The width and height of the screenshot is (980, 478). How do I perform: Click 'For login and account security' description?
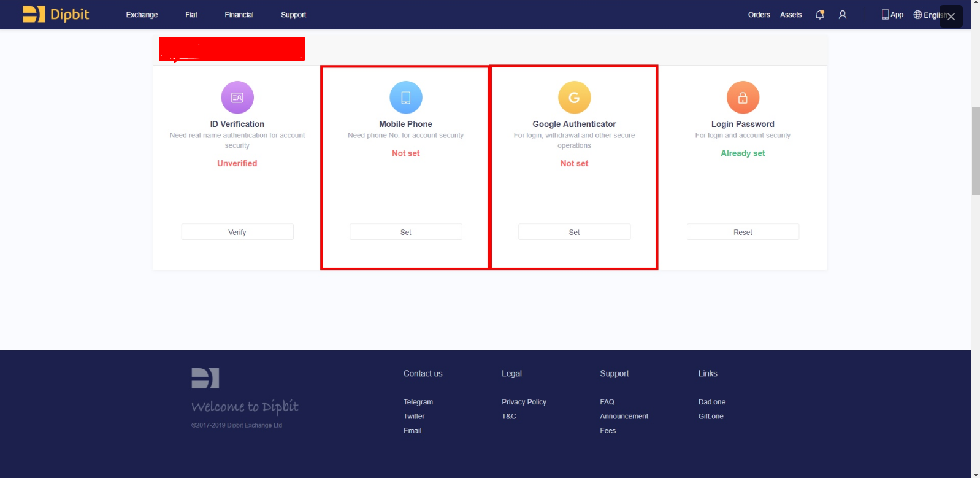point(743,136)
